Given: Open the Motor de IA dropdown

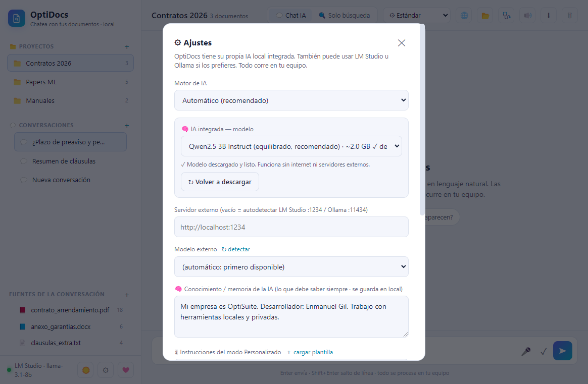Looking at the screenshot, I should (291, 100).
